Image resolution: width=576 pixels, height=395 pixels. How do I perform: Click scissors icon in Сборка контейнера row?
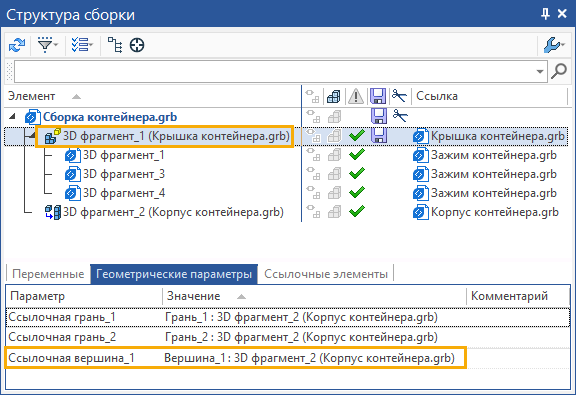tap(400, 116)
